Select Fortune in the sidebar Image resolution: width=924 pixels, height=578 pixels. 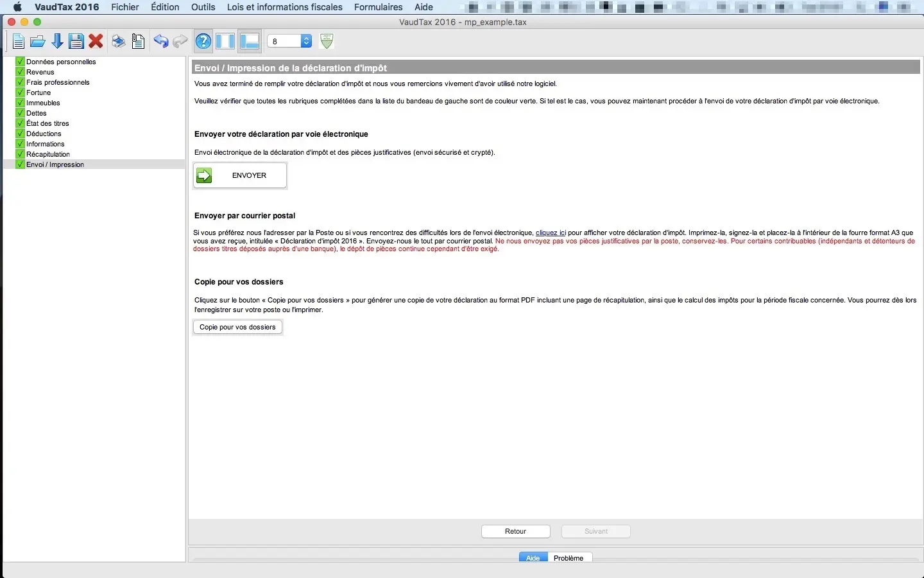pyautogui.click(x=38, y=92)
